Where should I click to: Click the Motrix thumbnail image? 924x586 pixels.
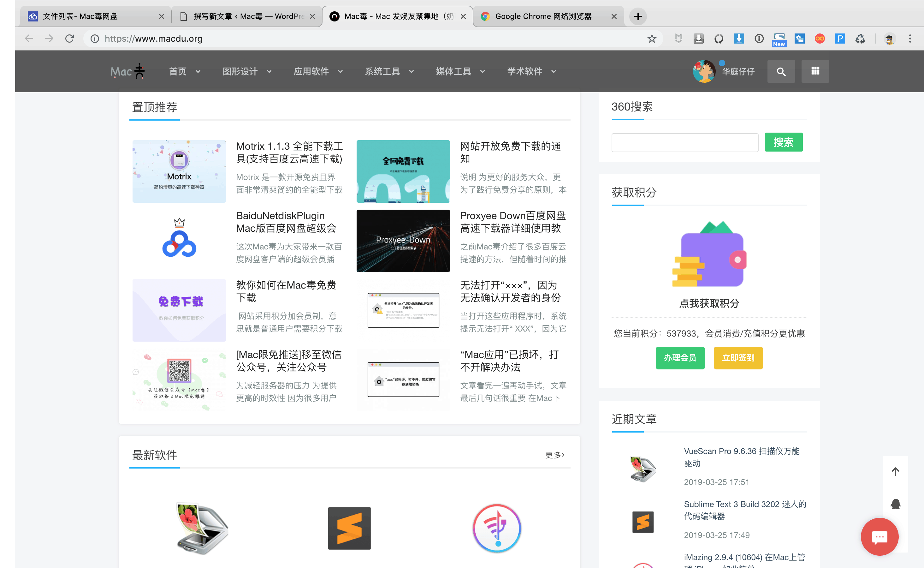pyautogui.click(x=179, y=171)
